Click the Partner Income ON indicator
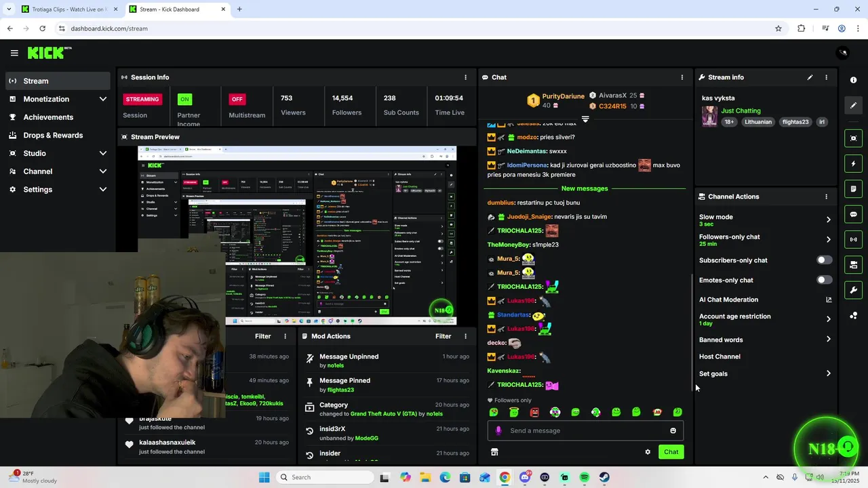 pos(184,99)
